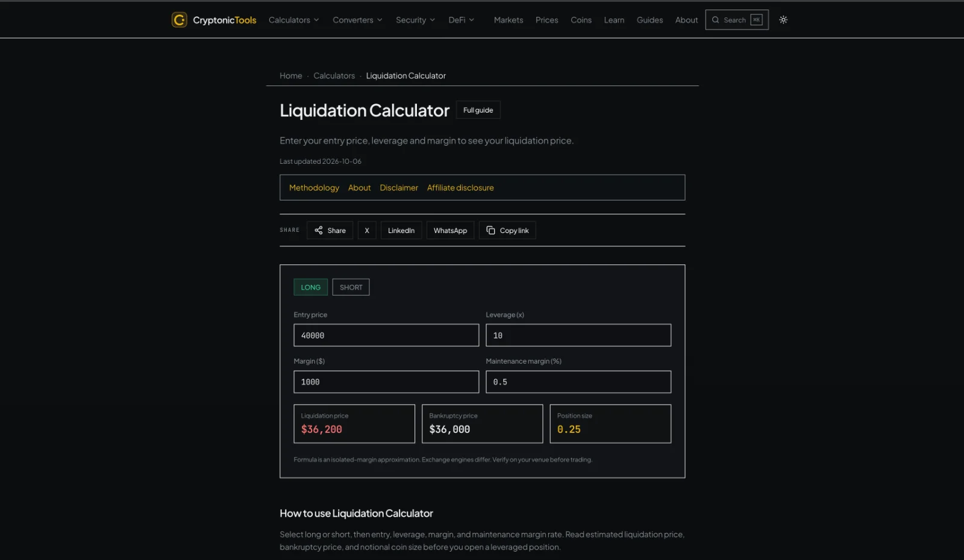Open the Guides nav item

[649, 20]
